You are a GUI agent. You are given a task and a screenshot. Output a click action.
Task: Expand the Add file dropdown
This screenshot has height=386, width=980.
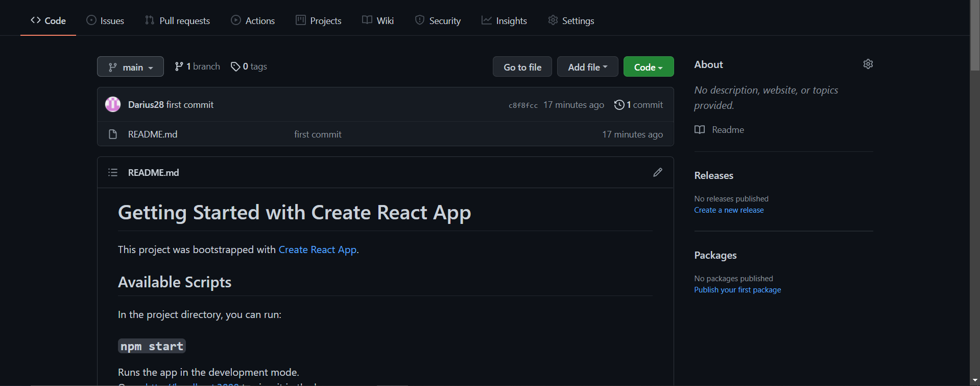click(587, 66)
